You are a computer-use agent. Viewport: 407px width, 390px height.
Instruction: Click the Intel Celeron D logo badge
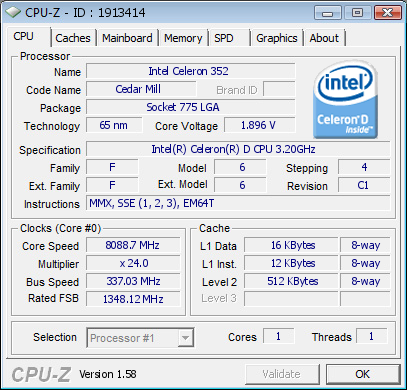[x=346, y=99]
